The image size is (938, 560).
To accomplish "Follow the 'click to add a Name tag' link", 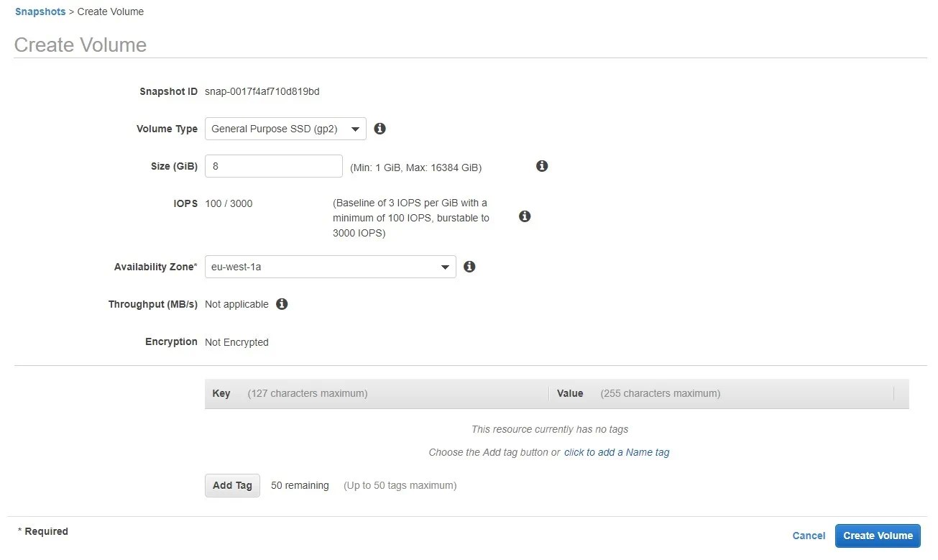I will [616, 452].
